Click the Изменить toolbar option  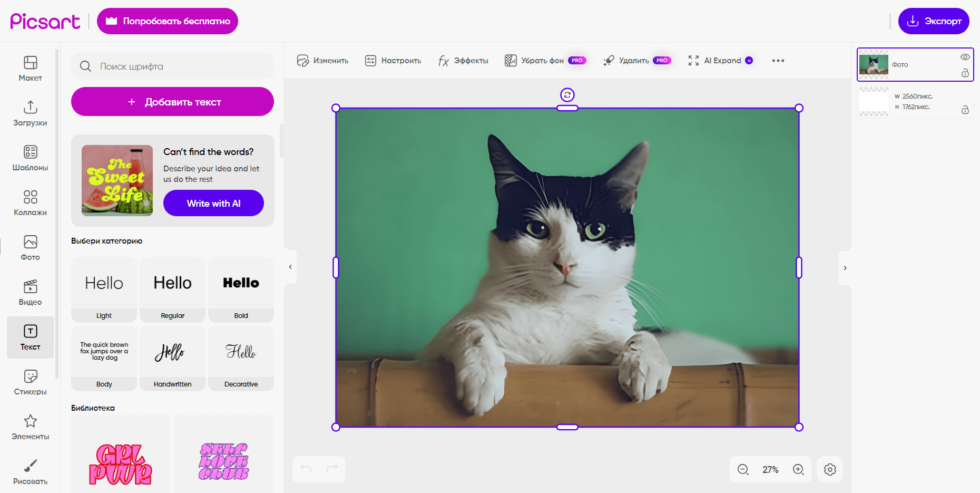[x=323, y=61]
